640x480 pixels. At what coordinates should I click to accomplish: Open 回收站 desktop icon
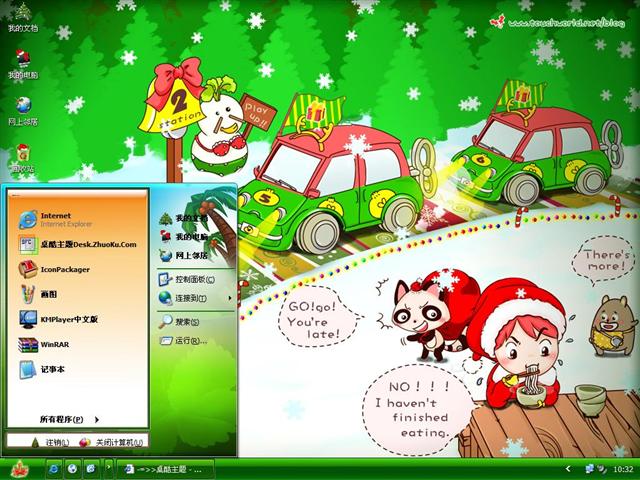click(x=23, y=158)
